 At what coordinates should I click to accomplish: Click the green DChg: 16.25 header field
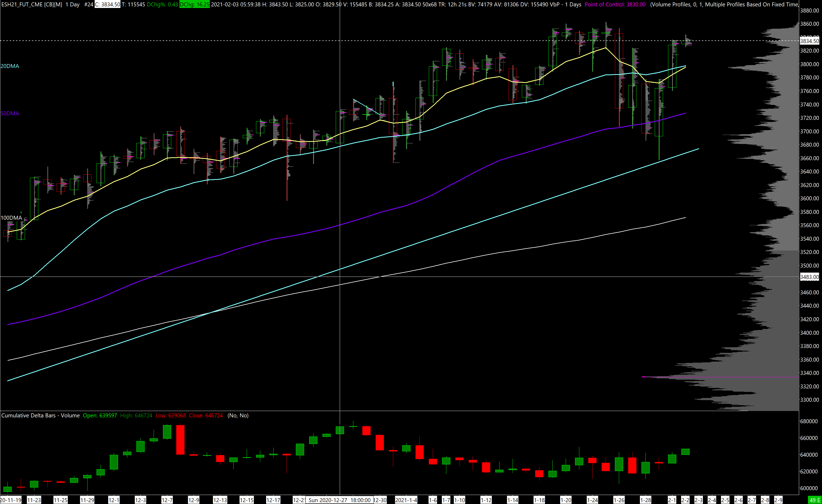click(195, 5)
